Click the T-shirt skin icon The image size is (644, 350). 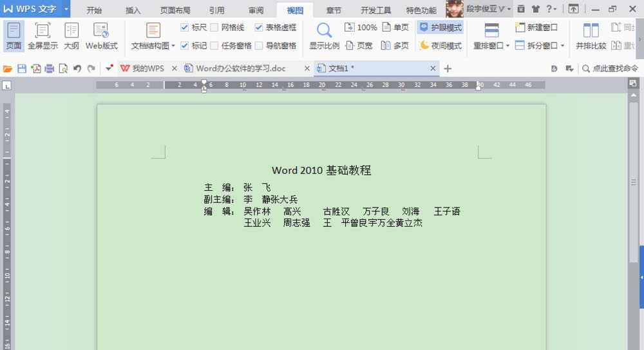[x=536, y=8]
